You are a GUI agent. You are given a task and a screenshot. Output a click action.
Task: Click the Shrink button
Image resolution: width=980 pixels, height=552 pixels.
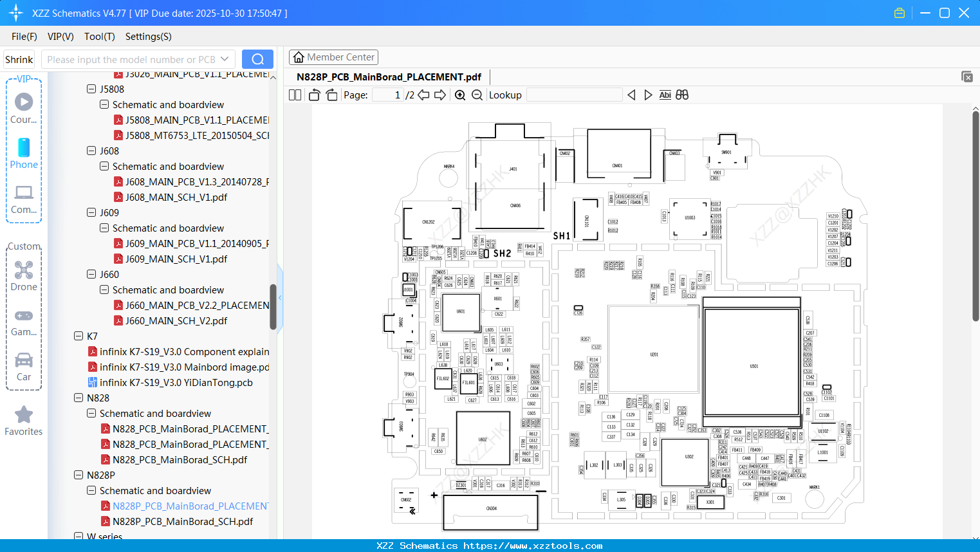tap(19, 59)
